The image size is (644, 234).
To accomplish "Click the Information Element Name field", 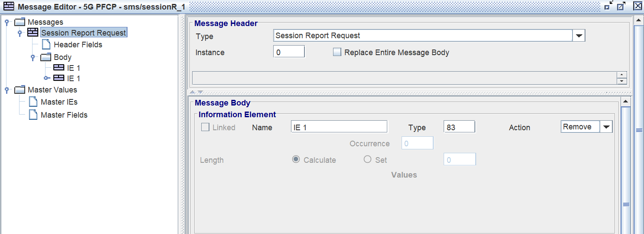I will coord(339,127).
